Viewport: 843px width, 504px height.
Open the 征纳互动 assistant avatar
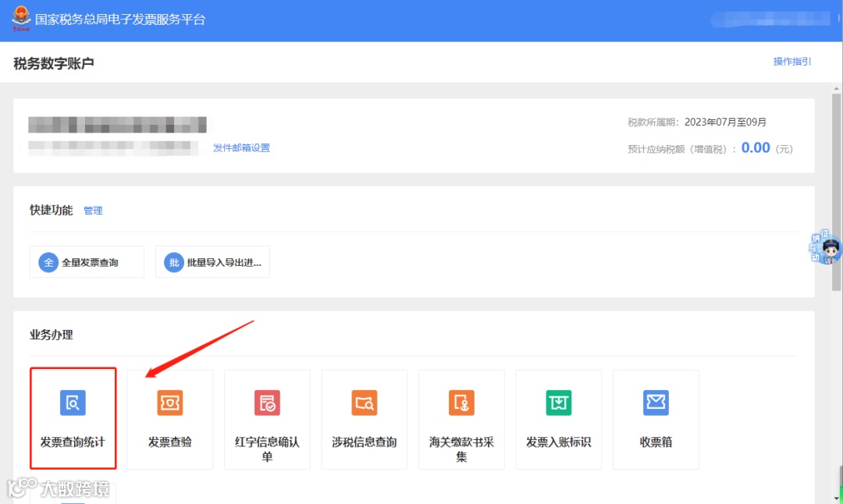click(826, 247)
